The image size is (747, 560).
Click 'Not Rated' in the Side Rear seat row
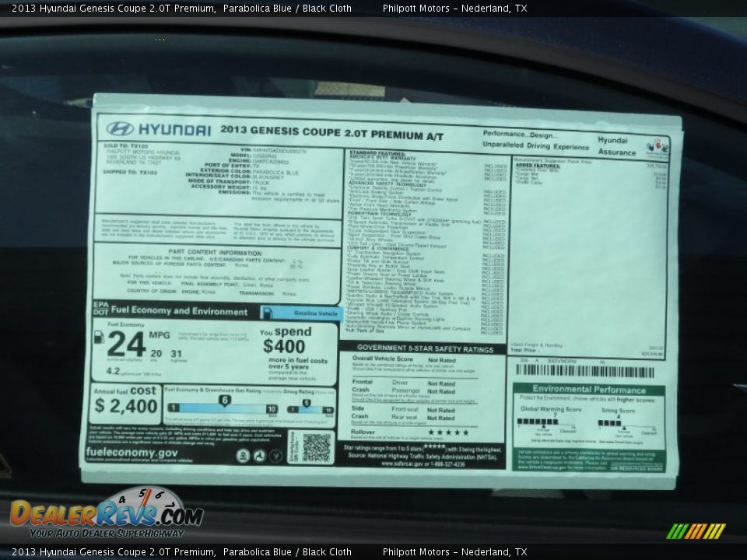tap(440, 418)
